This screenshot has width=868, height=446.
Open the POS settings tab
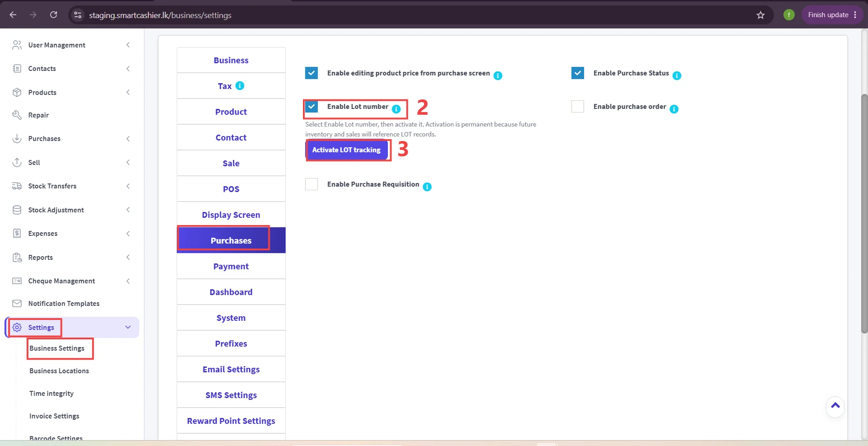(231, 189)
